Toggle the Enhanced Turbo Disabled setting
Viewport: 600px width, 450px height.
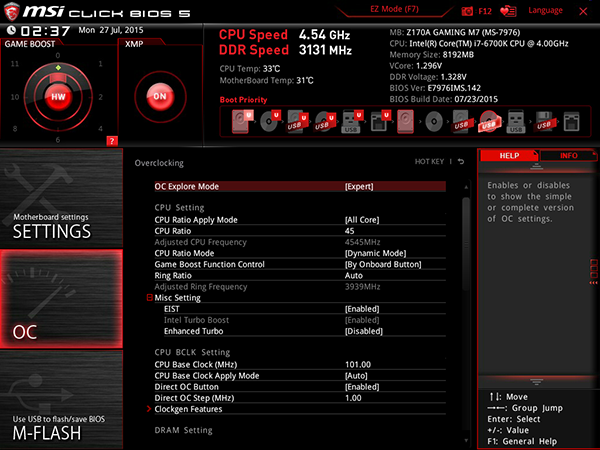[300, 331]
